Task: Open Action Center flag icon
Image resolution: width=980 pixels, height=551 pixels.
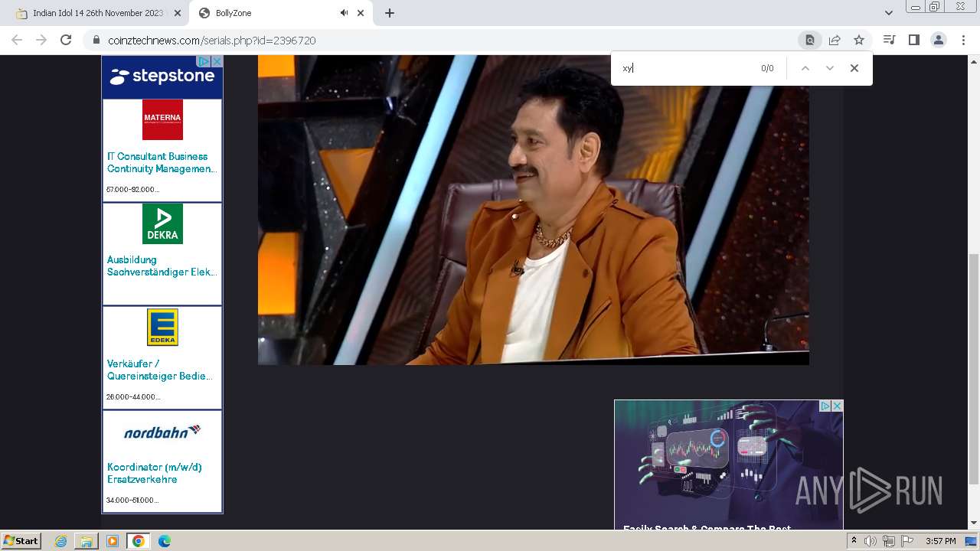Action: [907, 541]
